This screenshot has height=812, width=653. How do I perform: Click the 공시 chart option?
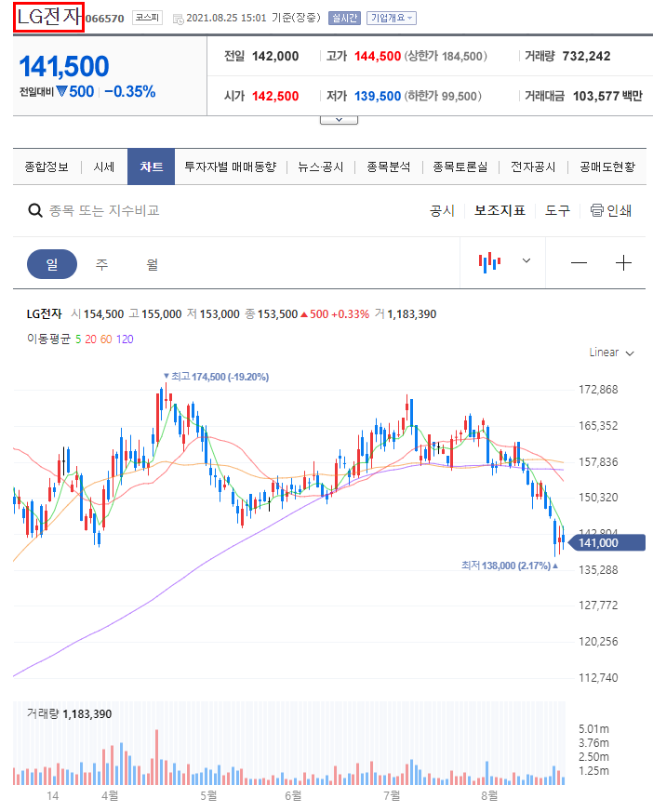click(x=442, y=210)
